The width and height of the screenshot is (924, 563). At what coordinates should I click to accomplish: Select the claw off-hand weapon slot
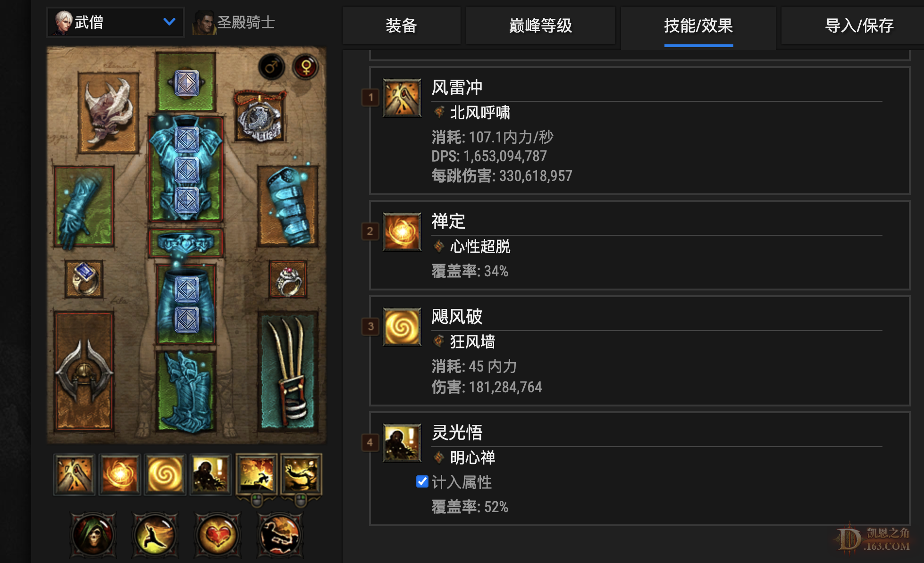pyautogui.click(x=288, y=371)
